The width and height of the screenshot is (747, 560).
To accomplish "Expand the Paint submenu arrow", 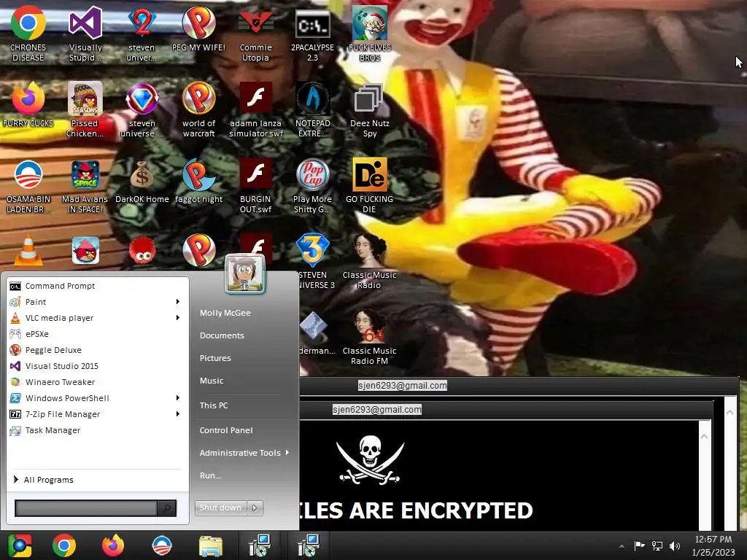I will [x=178, y=302].
